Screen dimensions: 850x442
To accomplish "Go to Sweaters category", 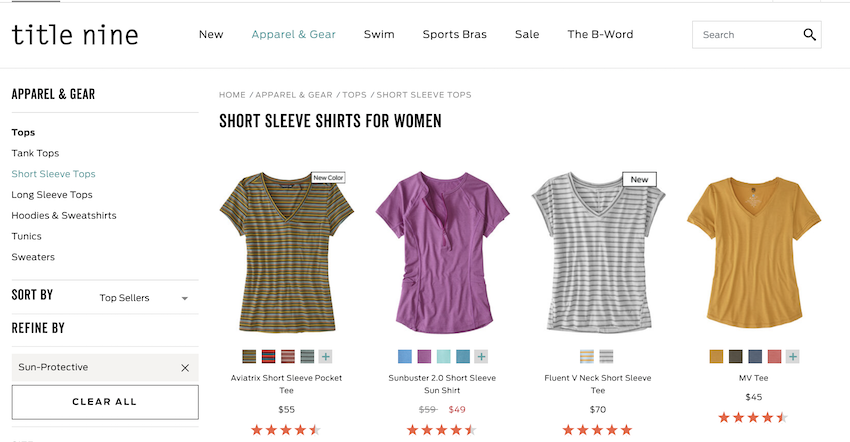I will (x=33, y=257).
